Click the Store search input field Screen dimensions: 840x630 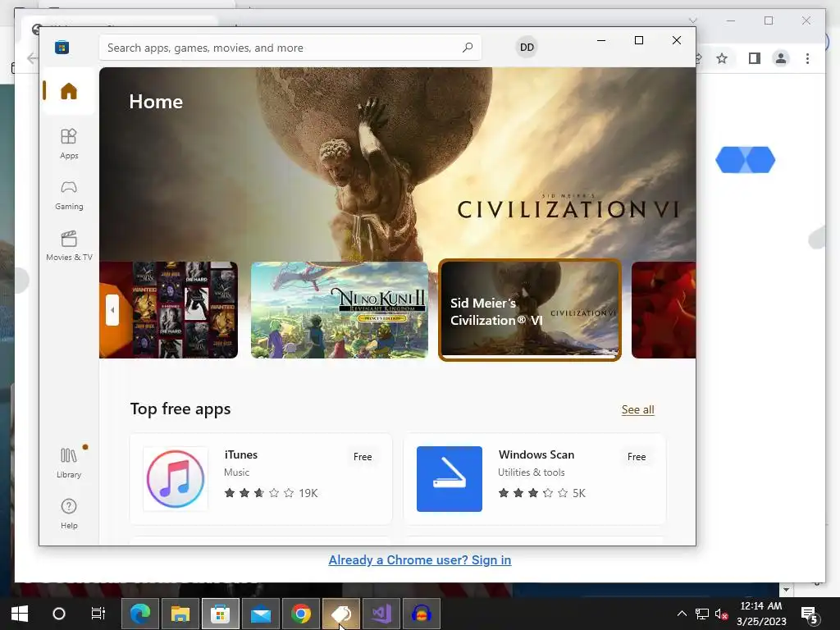(290, 47)
